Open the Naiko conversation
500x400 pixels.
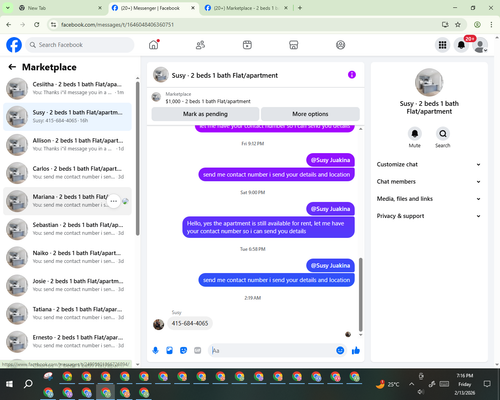click(x=67, y=257)
